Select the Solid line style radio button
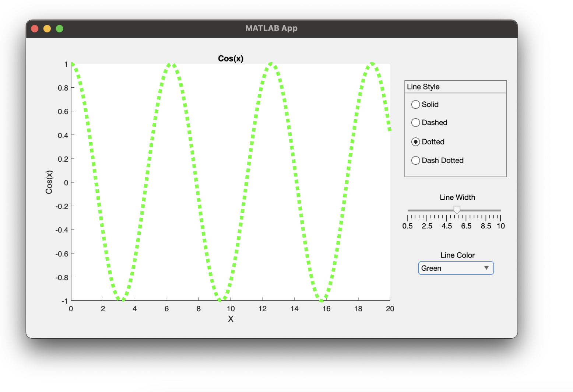573x392 pixels. tap(416, 104)
